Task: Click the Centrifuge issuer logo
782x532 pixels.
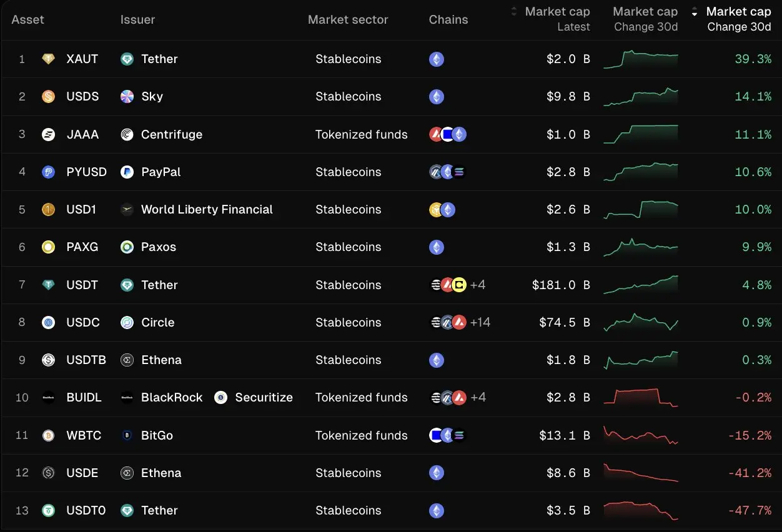Action: click(127, 135)
